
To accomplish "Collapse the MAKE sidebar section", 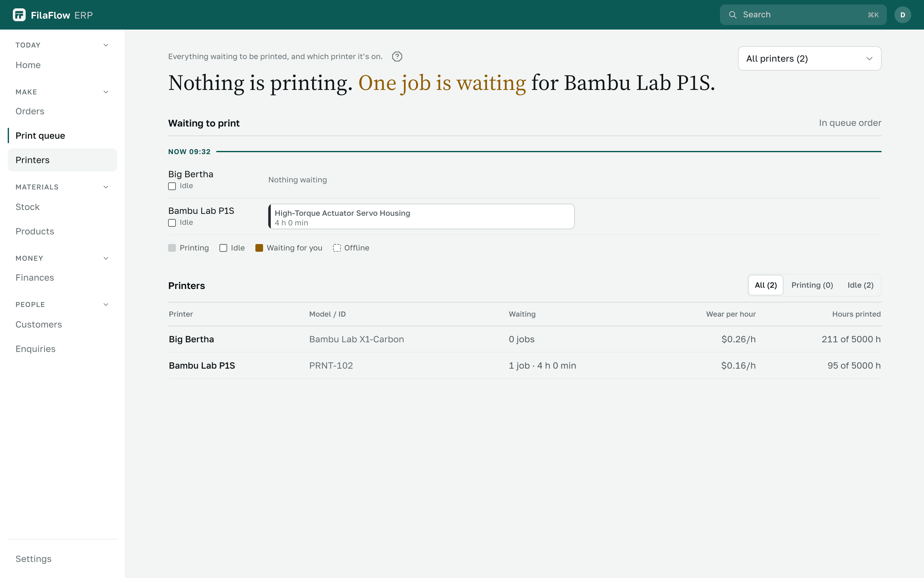I will [x=106, y=92].
